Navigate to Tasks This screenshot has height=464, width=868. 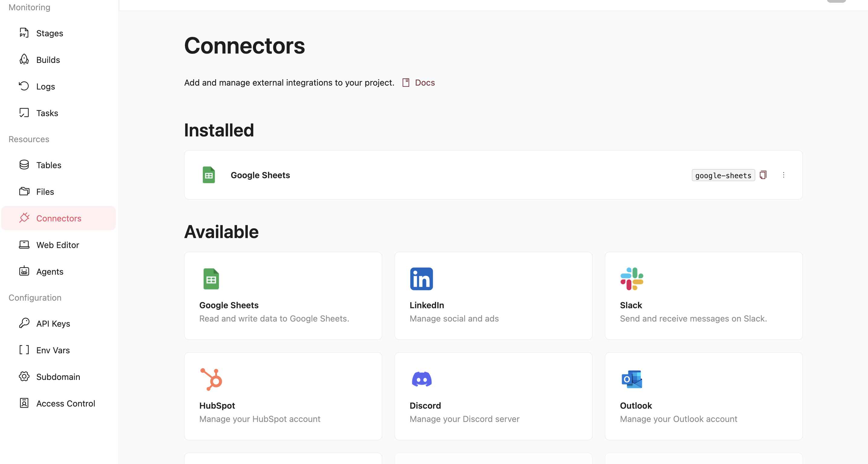click(x=58, y=113)
